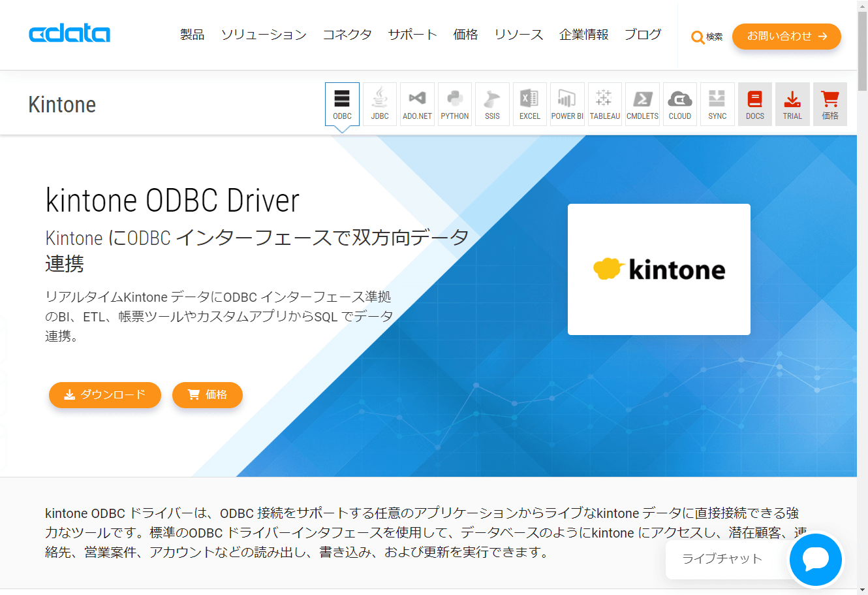The height and width of the screenshot is (595, 868).
Task: Open the EXCEL add-in icon
Action: click(x=529, y=103)
